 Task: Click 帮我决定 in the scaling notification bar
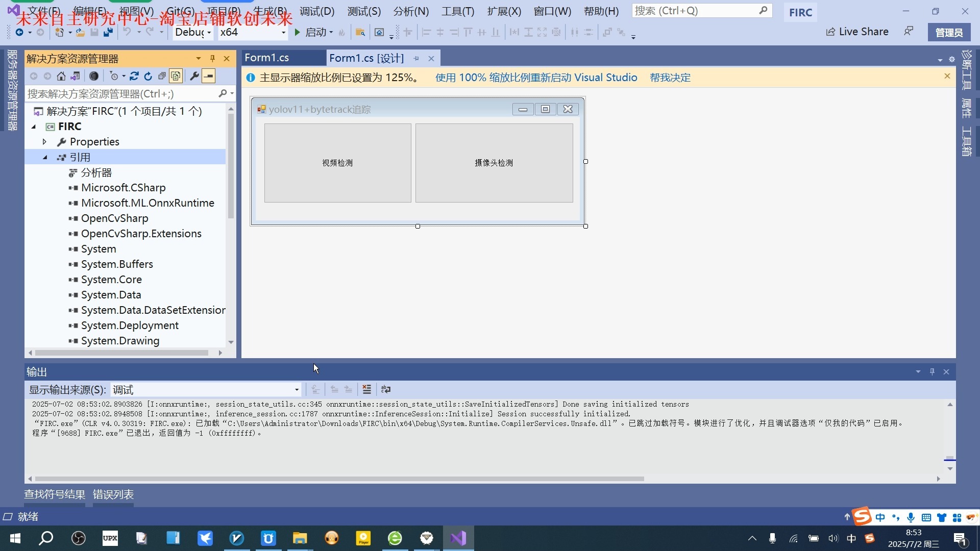[x=670, y=77]
